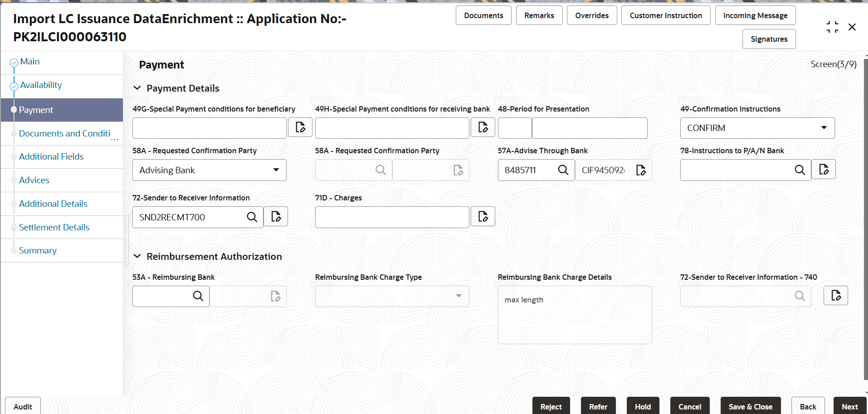This screenshot has height=414, width=868.
Task: Open Reimbursing Bank Charge Type dropdown
Action: coord(392,296)
